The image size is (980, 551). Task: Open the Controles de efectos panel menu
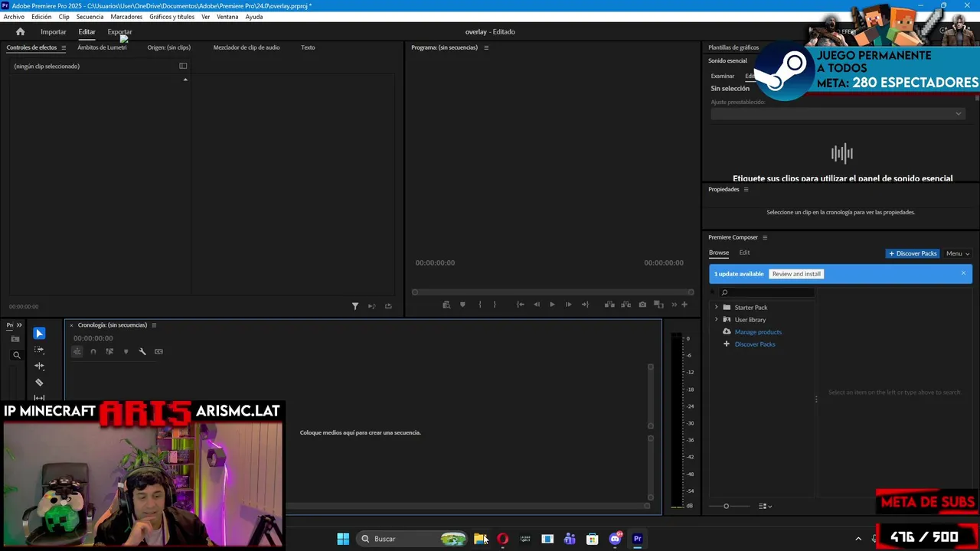[64, 47]
